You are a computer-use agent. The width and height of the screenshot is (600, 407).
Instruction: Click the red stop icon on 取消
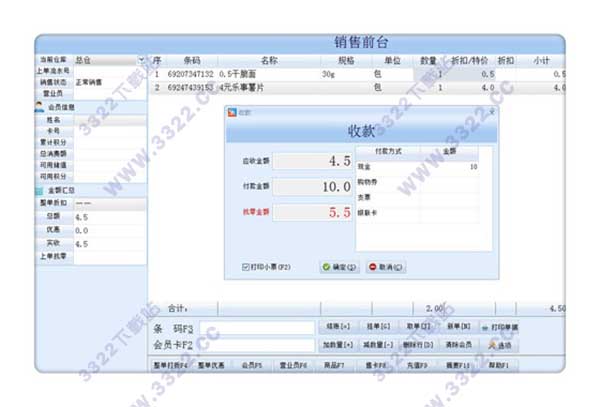[373, 267]
